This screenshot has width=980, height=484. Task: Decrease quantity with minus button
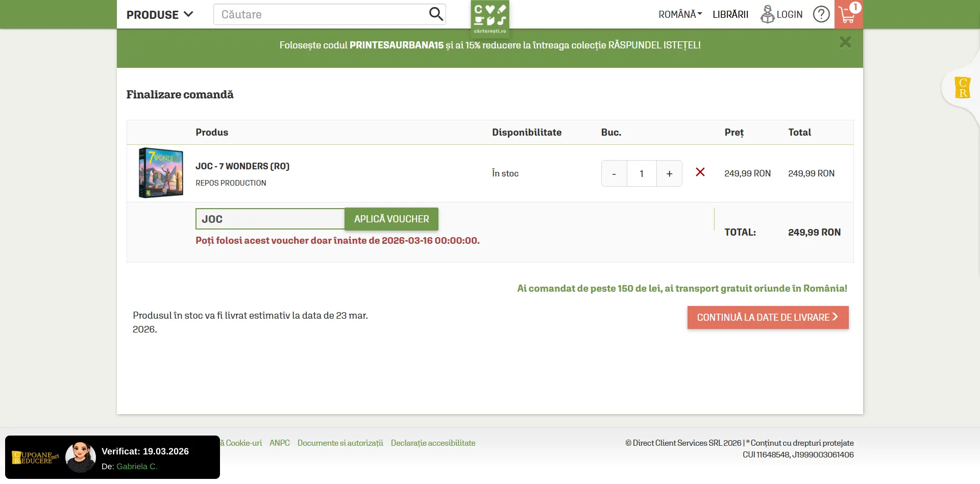coord(614,174)
